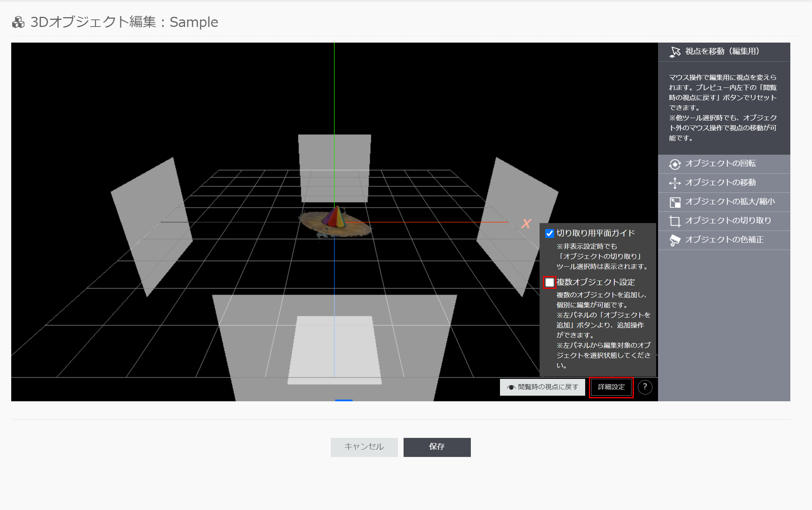This screenshot has height=510, width=812.
Task: Select the 視点を移動（編集用） panel header
Action: (724, 52)
